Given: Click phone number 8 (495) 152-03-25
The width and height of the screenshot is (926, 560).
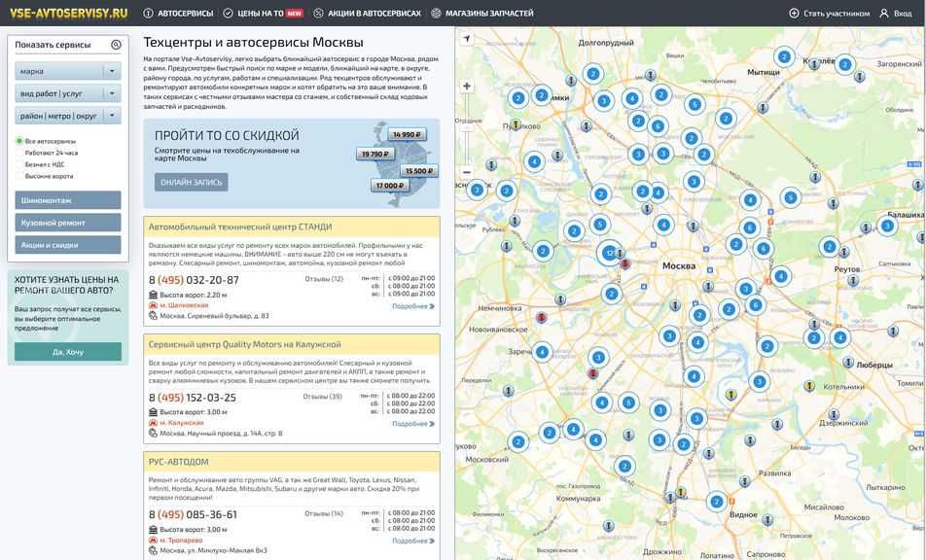Looking at the screenshot, I should point(193,398).
